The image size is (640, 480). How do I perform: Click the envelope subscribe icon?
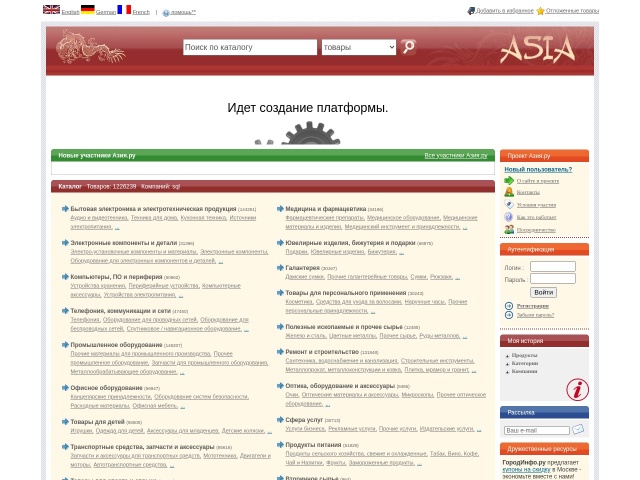point(578,429)
